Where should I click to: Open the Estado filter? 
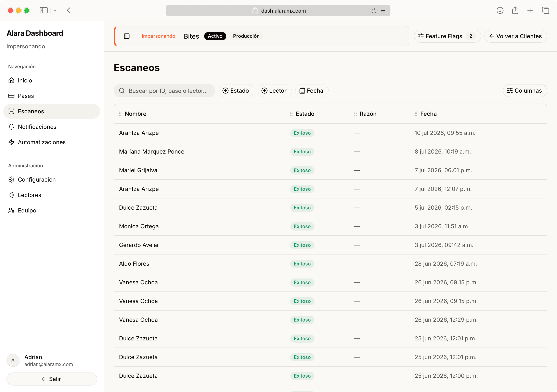point(236,91)
